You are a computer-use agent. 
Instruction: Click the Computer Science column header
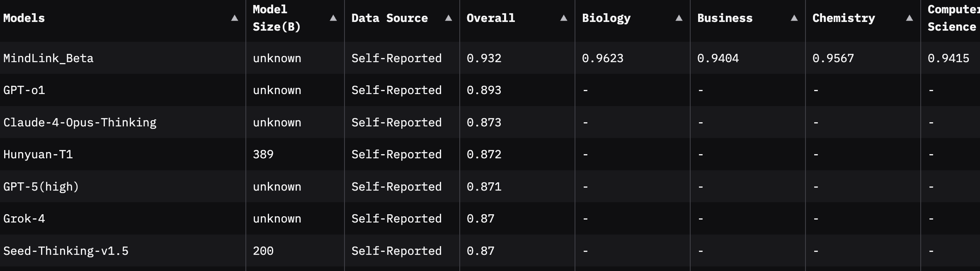point(953,18)
